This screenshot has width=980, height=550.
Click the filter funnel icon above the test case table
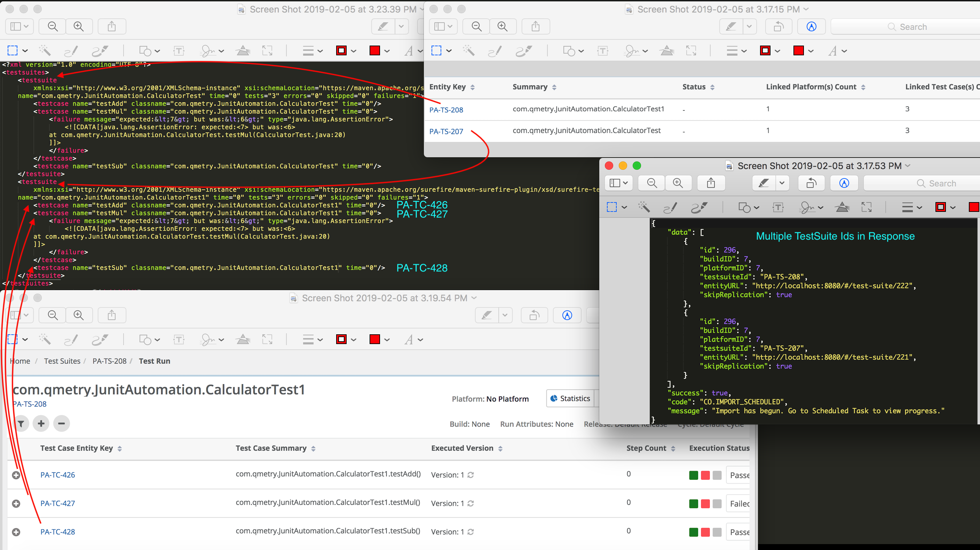[21, 423]
